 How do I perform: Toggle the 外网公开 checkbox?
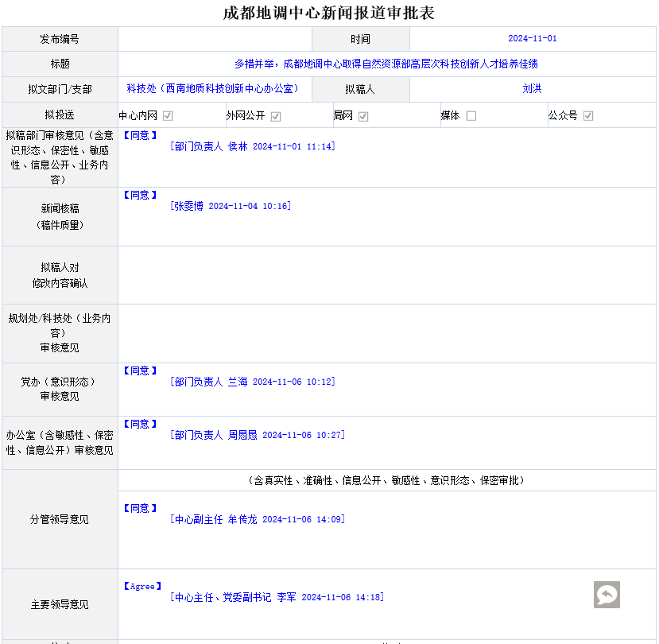click(276, 116)
